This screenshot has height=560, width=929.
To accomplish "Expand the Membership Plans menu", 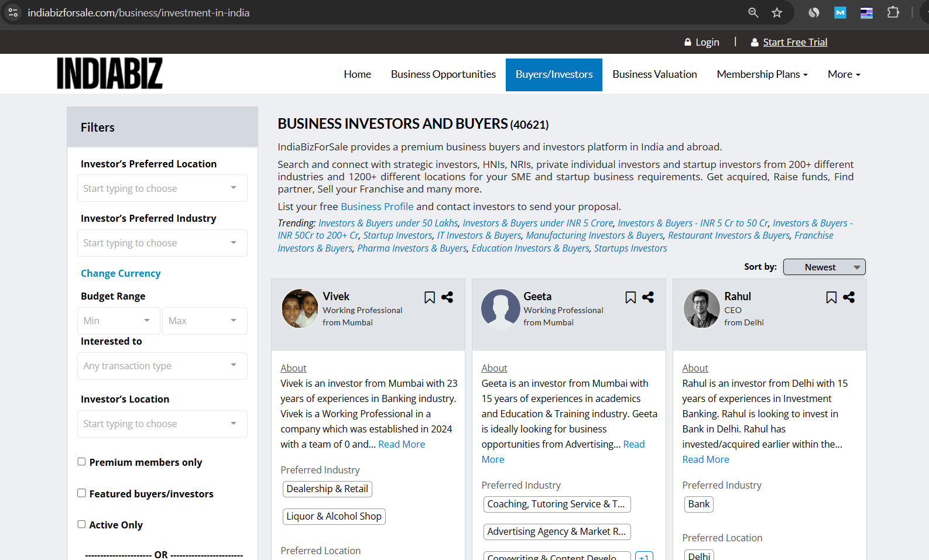I will point(762,74).
